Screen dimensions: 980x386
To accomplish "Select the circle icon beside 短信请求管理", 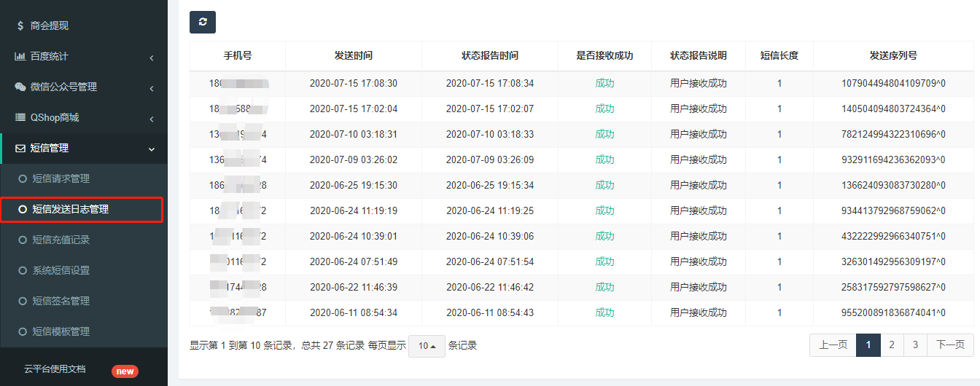I will click(23, 178).
